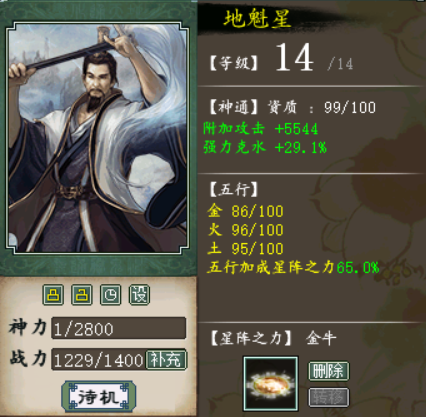This screenshot has width=426, height=417.
Task: Click the 金 86/100 element stat
Action: [246, 211]
